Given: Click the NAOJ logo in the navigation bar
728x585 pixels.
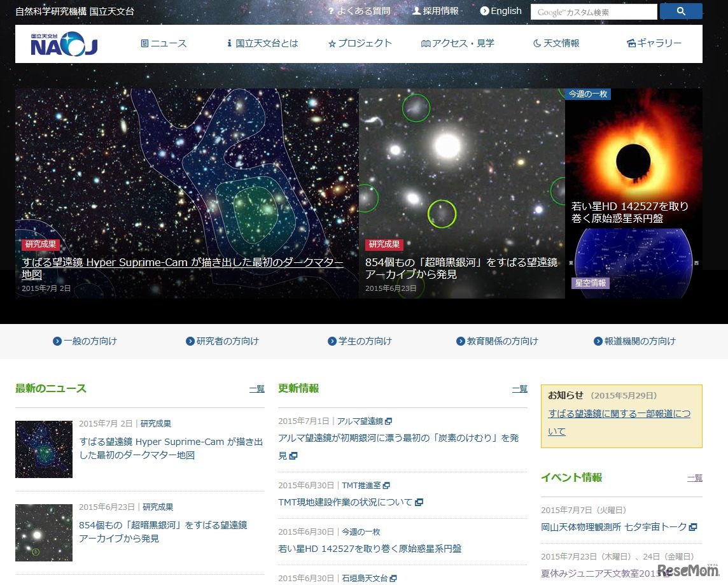Looking at the screenshot, I should (62, 43).
